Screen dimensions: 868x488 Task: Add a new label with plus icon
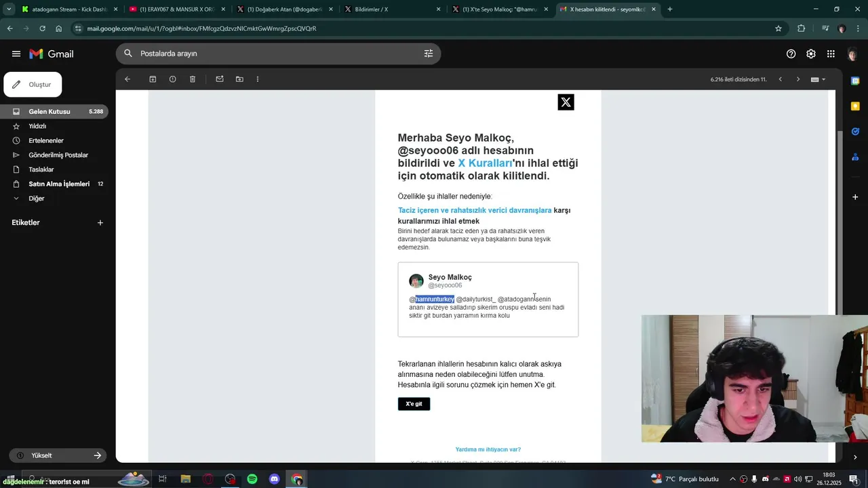point(100,222)
